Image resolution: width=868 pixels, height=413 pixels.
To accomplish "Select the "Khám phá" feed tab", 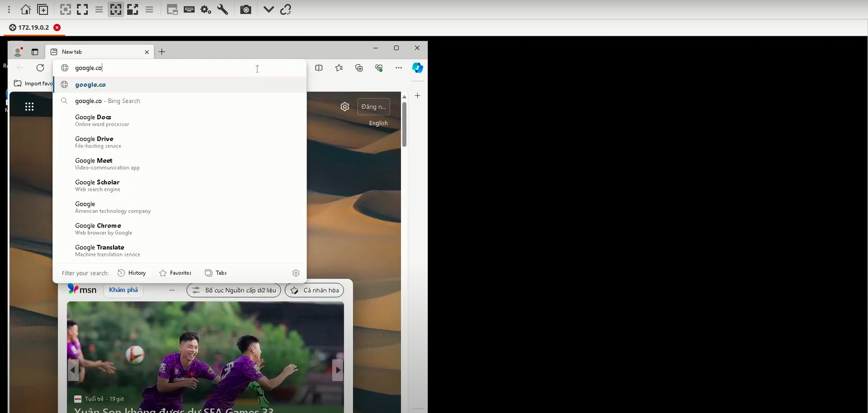I will 124,290.
